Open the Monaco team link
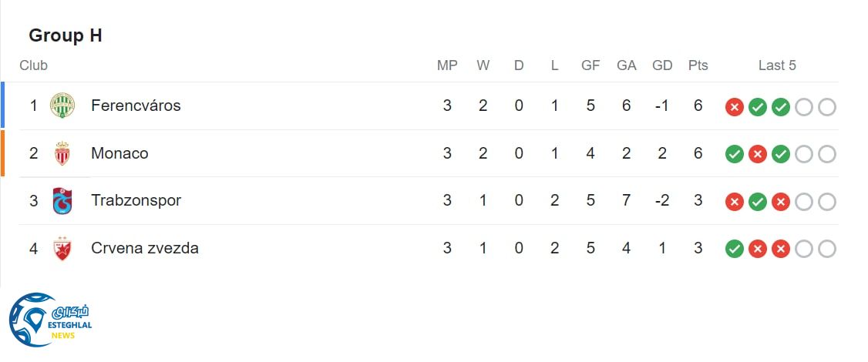The height and width of the screenshot is (362, 868). click(x=119, y=153)
